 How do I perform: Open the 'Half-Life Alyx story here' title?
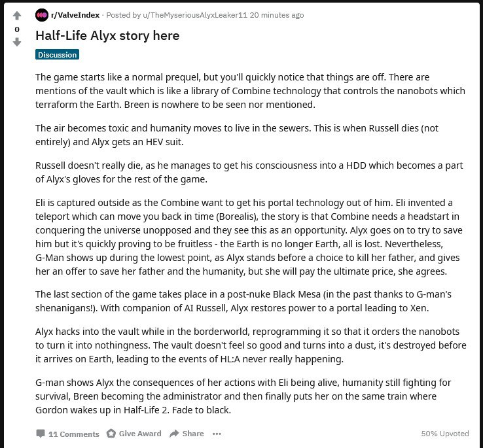(x=107, y=36)
